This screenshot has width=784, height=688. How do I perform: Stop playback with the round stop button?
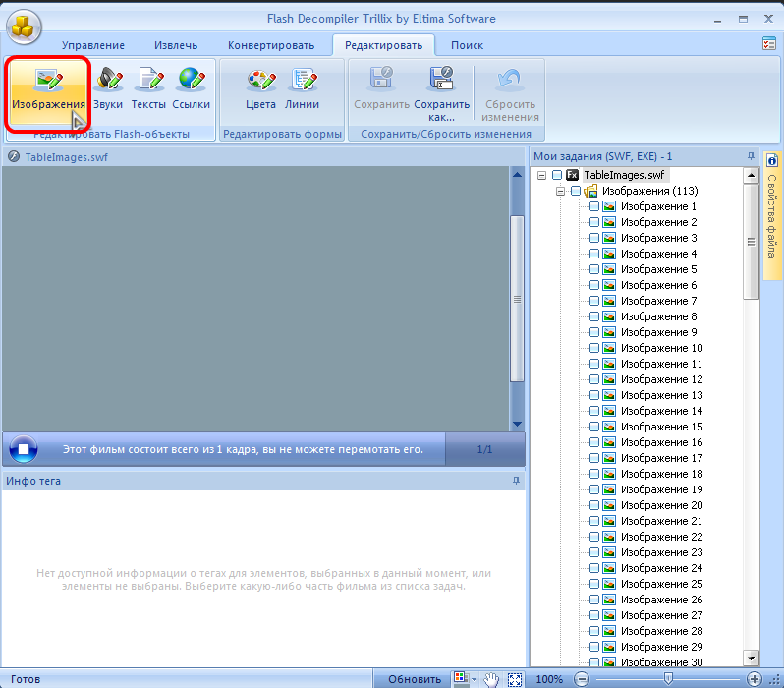click(x=23, y=449)
